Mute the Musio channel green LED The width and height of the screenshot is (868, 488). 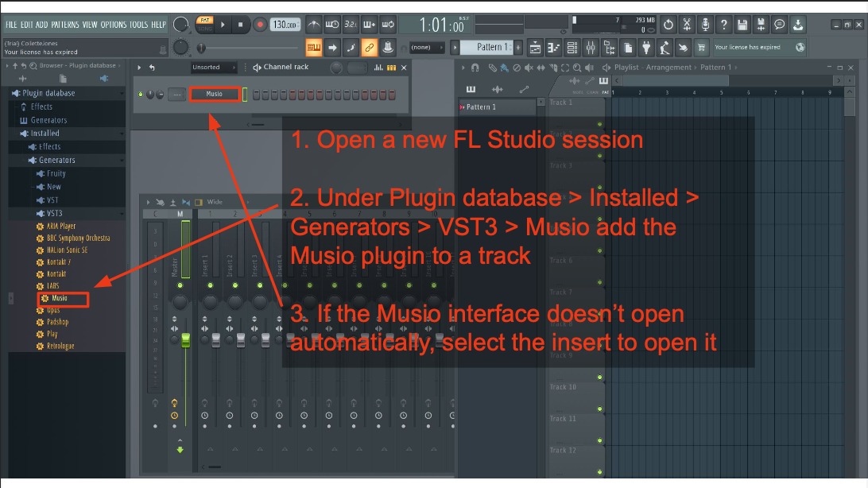141,95
